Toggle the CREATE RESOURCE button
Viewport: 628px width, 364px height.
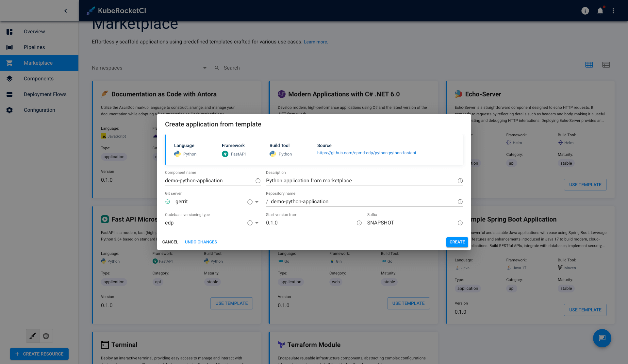click(39, 354)
